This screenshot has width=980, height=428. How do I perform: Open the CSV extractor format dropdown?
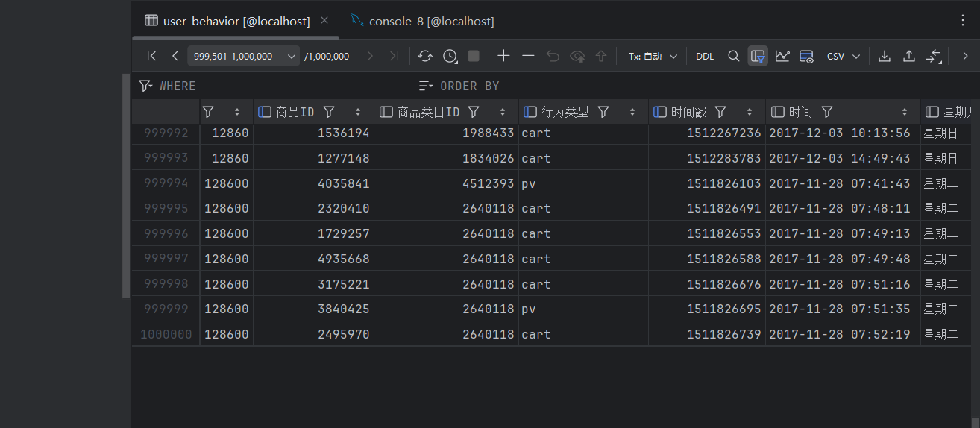(x=843, y=56)
